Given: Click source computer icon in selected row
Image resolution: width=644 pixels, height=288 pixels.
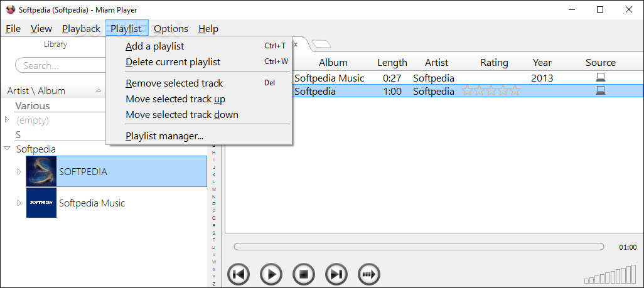Looking at the screenshot, I should pyautogui.click(x=601, y=91).
